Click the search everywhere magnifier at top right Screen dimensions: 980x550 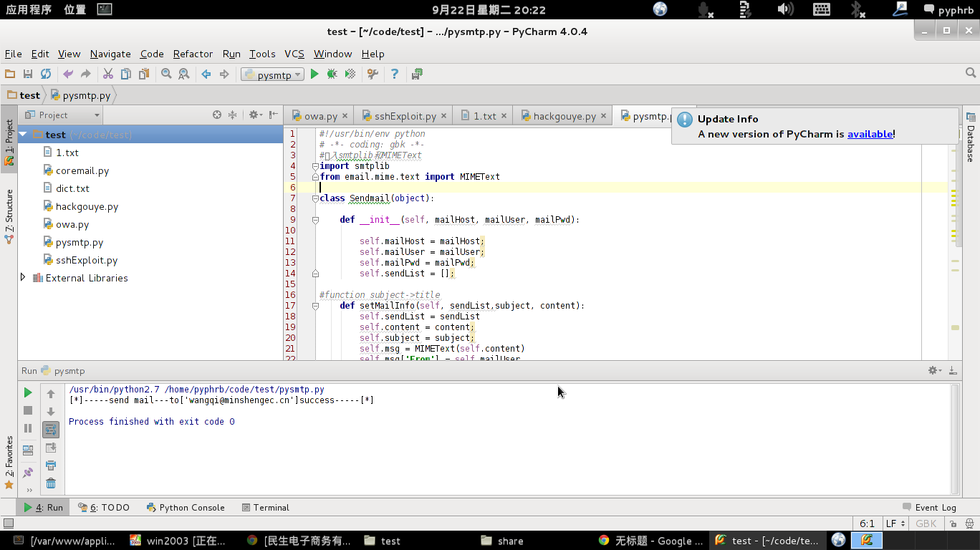pos(971,73)
